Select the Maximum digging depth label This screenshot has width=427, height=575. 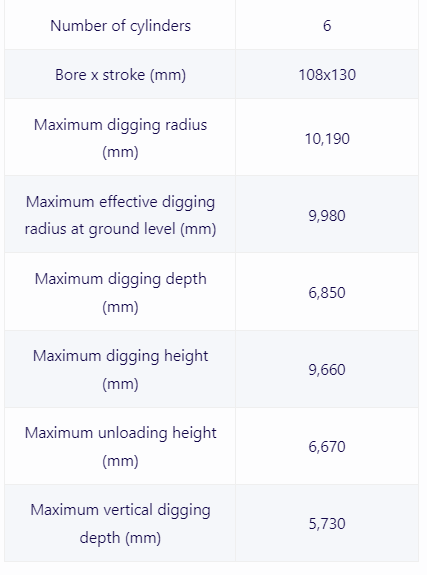(x=120, y=292)
